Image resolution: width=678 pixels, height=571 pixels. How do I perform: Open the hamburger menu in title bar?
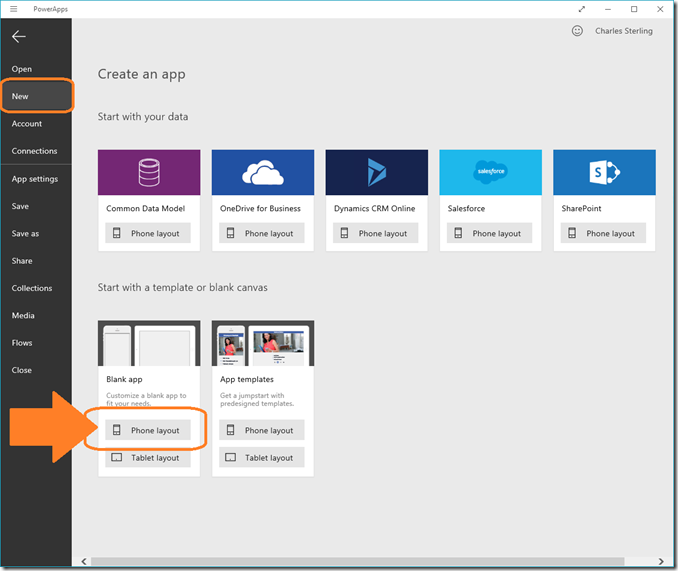[x=13, y=9]
